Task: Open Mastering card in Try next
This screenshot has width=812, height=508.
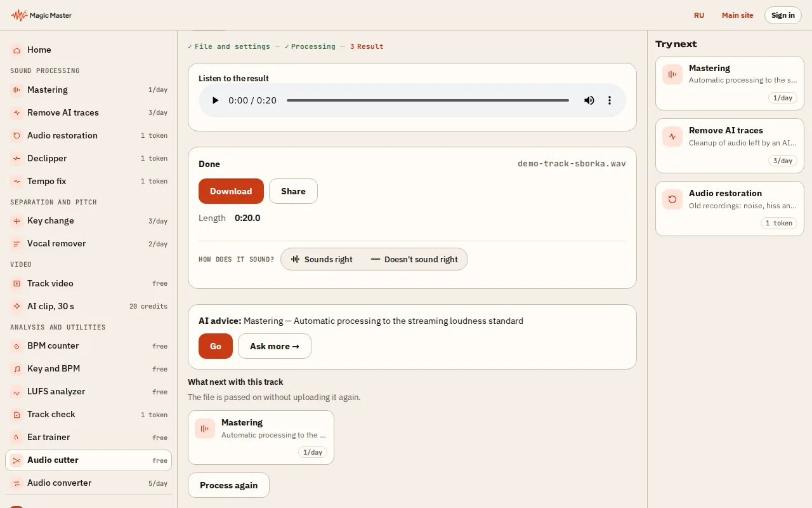Action: coord(730,83)
